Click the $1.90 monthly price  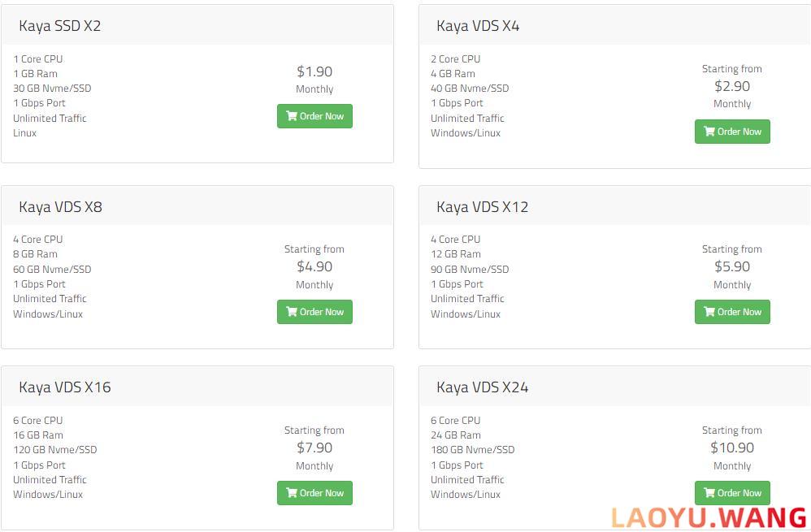[314, 71]
